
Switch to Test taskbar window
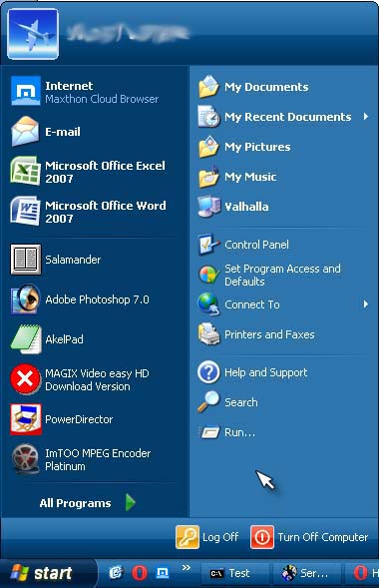point(235,573)
